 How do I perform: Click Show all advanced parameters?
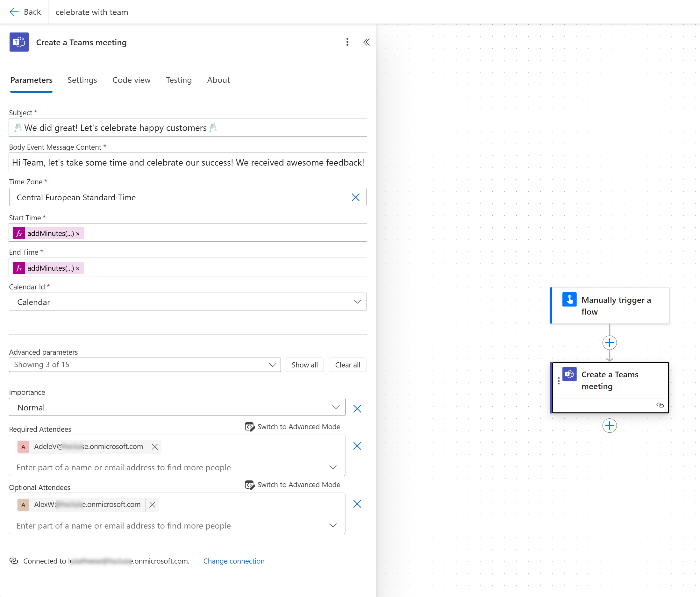click(x=304, y=365)
